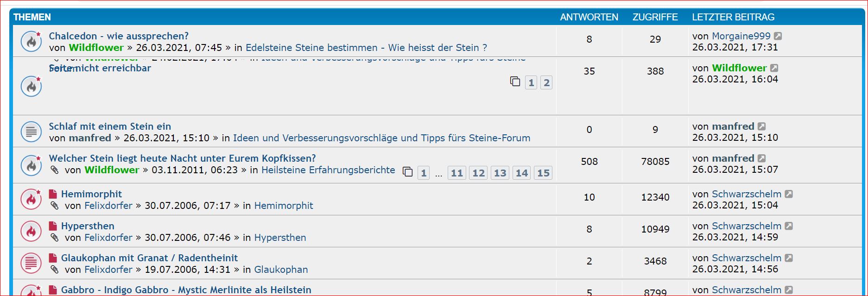Open topic 'Chalcedon - wie aussprechen?'
The width and height of the screenshot is (868, 296).
click(119, 36)
